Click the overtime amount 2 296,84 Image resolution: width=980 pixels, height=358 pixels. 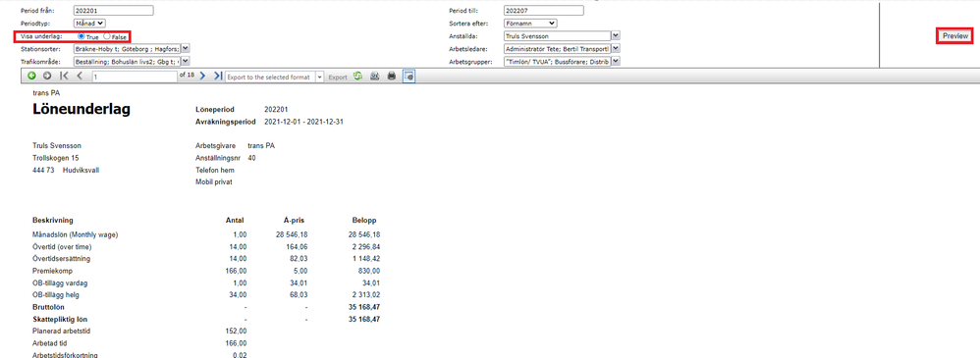pyautogui.click(x=367, y=247)
